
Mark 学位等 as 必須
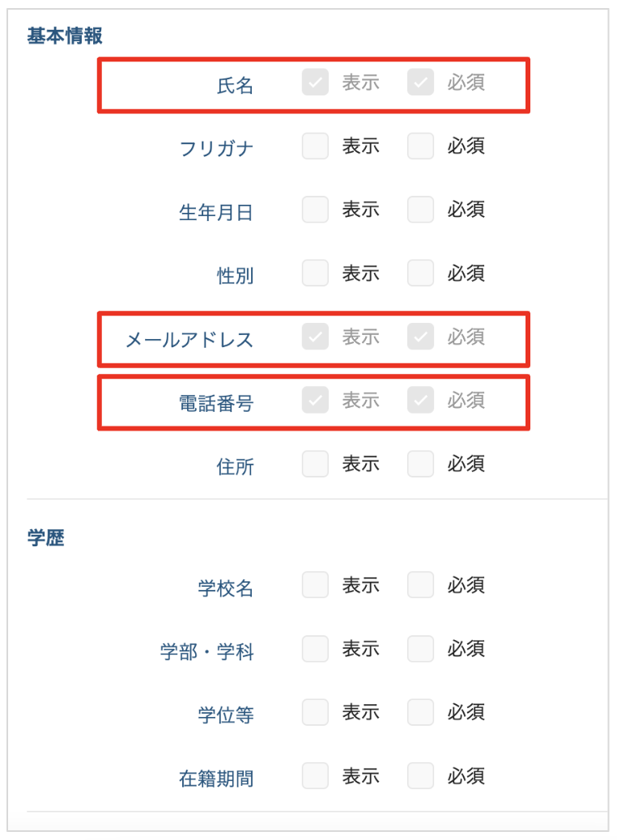[420, 712]
